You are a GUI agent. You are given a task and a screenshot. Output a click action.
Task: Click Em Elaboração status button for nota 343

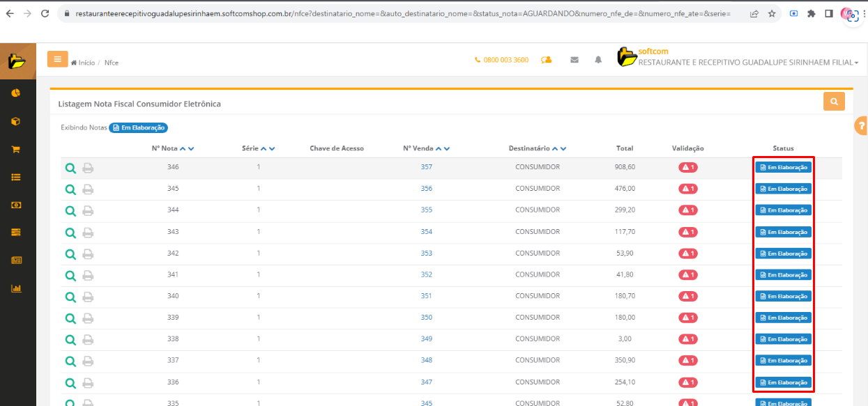(x=783, y=232)
